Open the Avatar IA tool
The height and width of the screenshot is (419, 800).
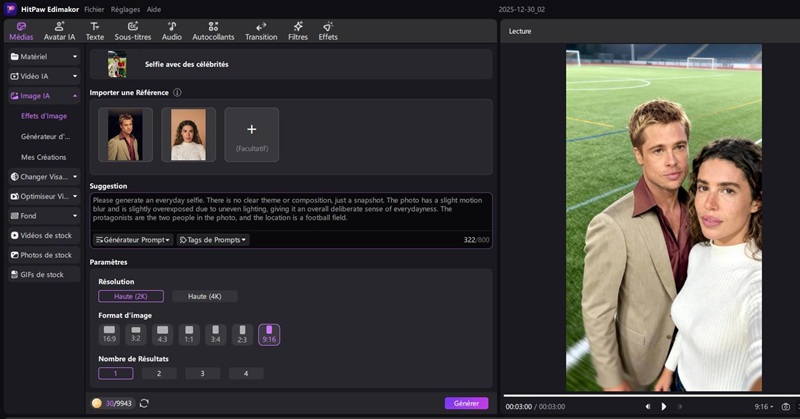click(x=59, y=30)
